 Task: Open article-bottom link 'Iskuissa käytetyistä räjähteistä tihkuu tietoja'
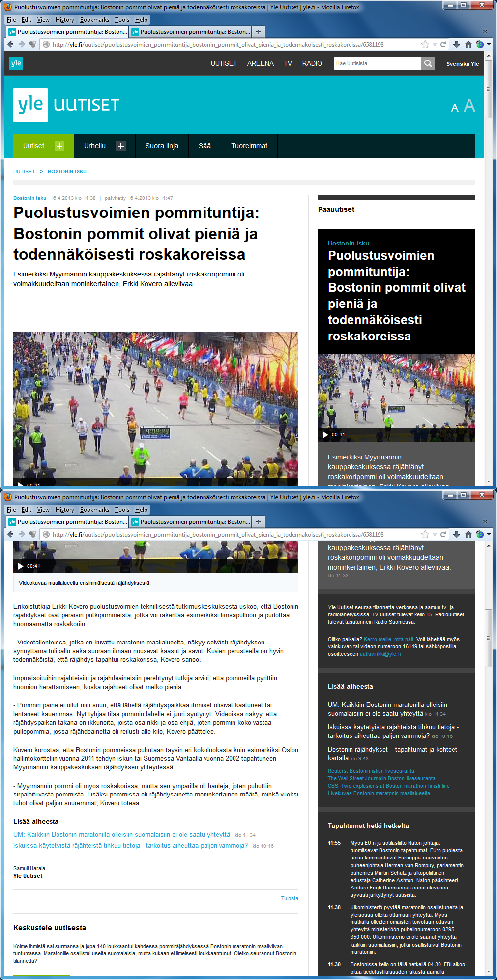click(130, 846)
